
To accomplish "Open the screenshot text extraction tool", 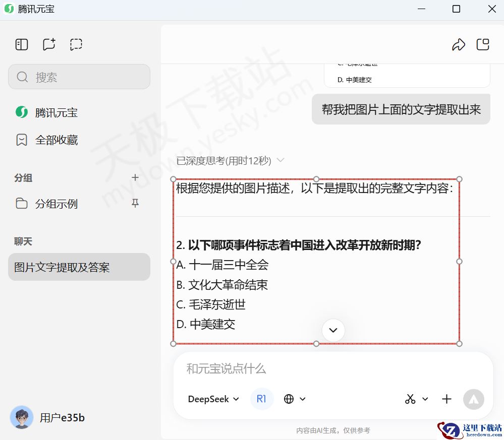I will point(76,44).
